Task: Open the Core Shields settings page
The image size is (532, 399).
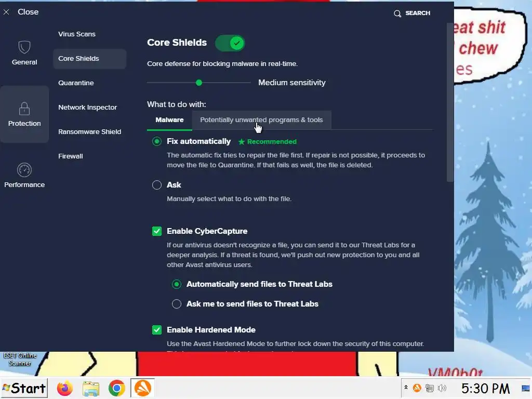Action: click(89, 59)
